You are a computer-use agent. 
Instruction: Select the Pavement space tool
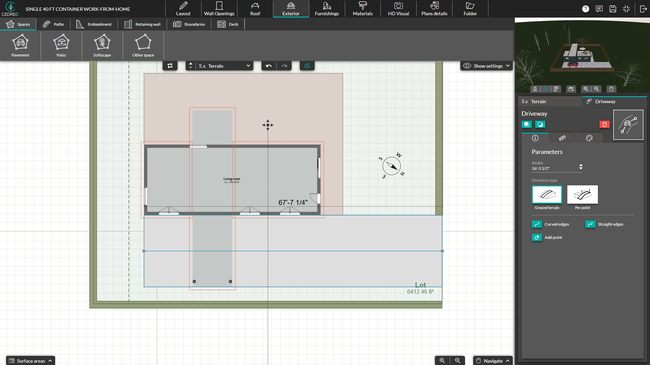[x=20, y=46]
